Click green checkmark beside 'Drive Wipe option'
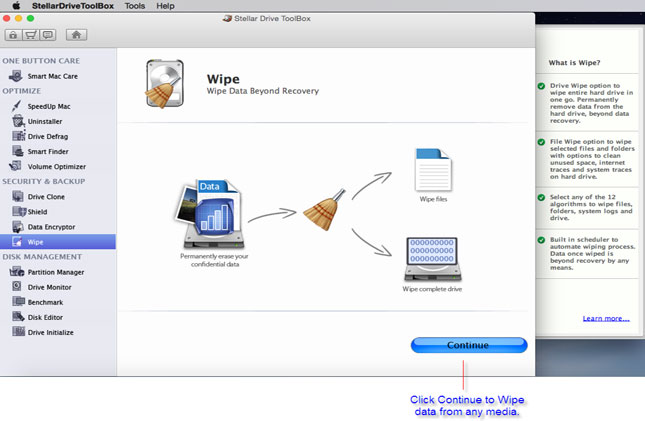This screenshot has width=645, height=421. 541,86
